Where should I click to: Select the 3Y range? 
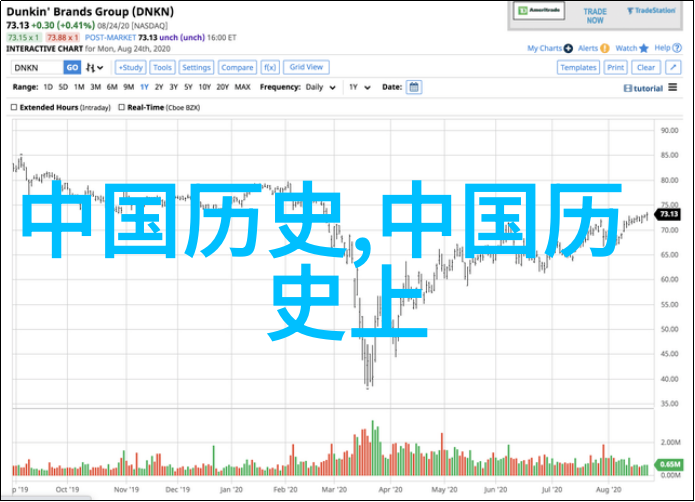(x=173, y=87)
